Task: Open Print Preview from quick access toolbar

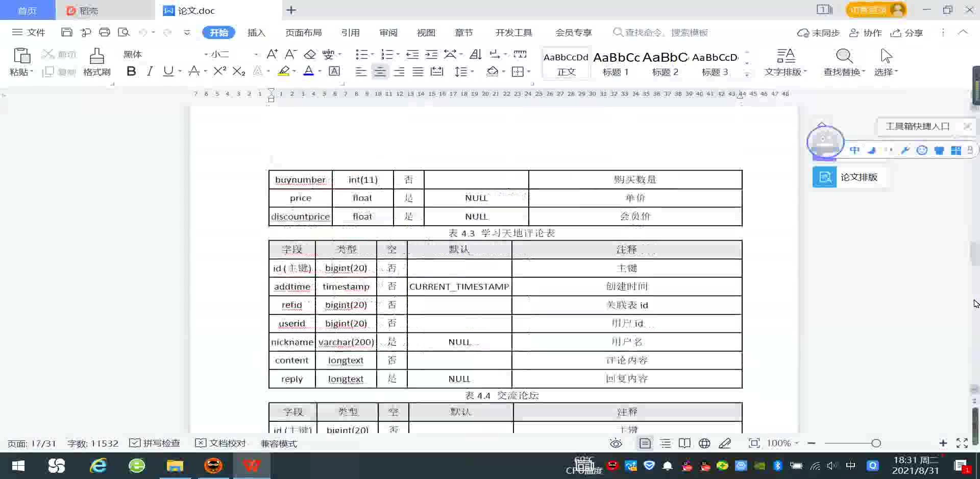Action: 124,32
